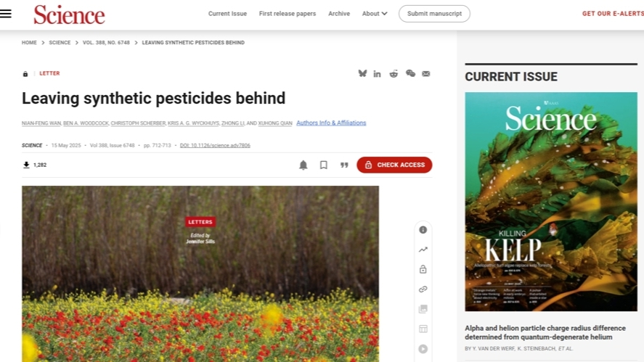The height and width of the screenshot is (362, 644).
Task: Click the cite quotation-mark icon
Action: pyautogui.click(x=344, y=165)
